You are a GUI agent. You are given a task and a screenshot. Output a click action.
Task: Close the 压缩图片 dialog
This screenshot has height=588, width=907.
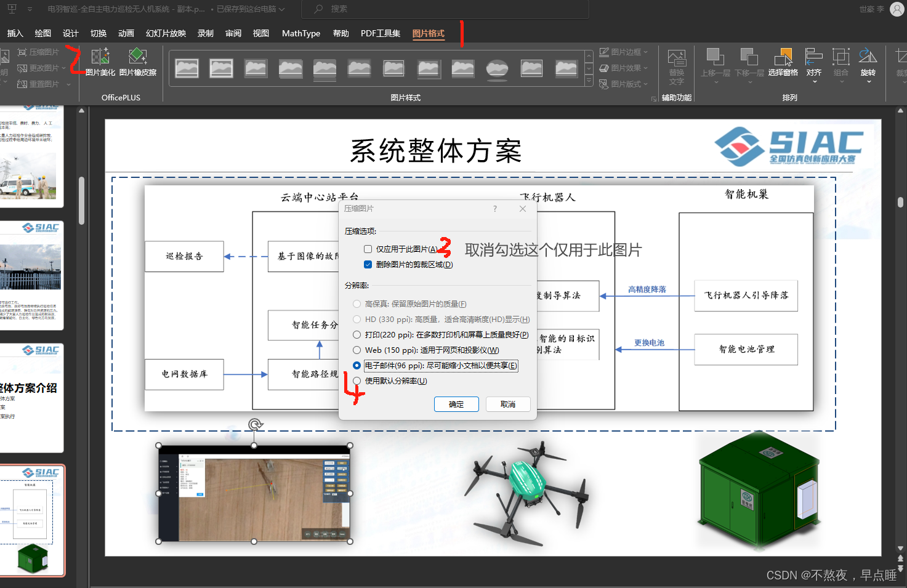click(x=523, y=209)
